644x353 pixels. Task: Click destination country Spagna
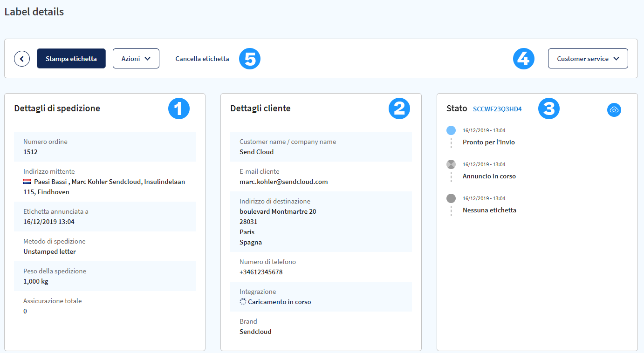(251, 242)
